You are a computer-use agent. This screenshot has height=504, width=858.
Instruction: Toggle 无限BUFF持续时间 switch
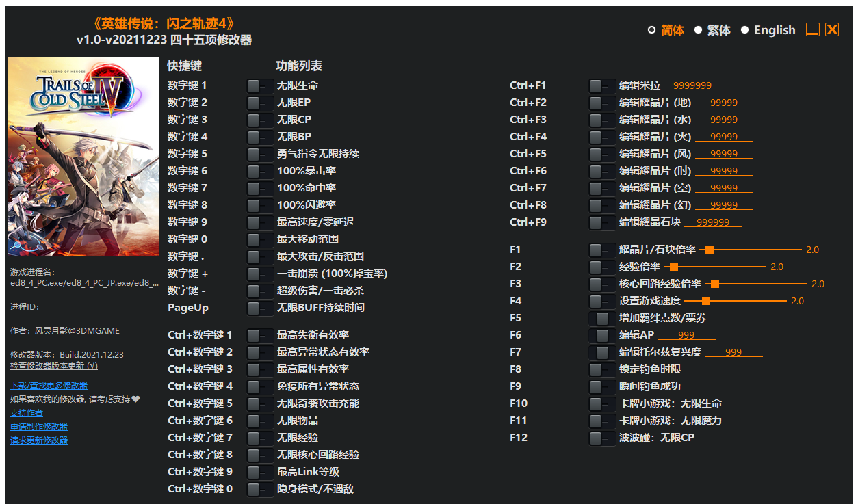(x=260, y=308)
